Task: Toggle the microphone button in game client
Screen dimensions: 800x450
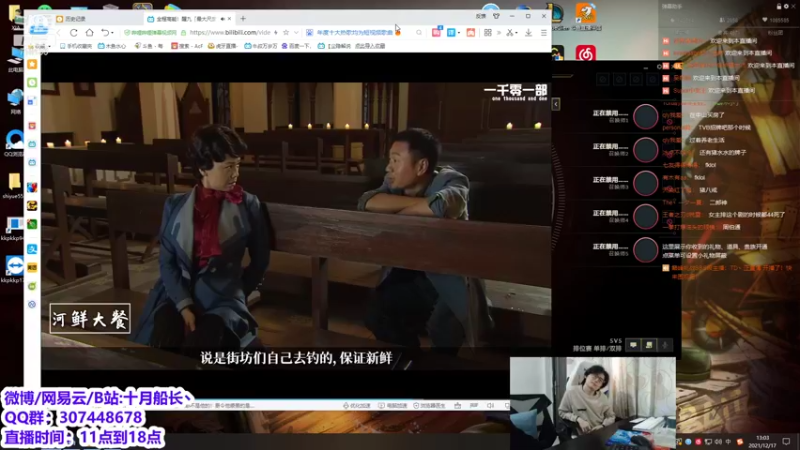Action: [665, 345]
